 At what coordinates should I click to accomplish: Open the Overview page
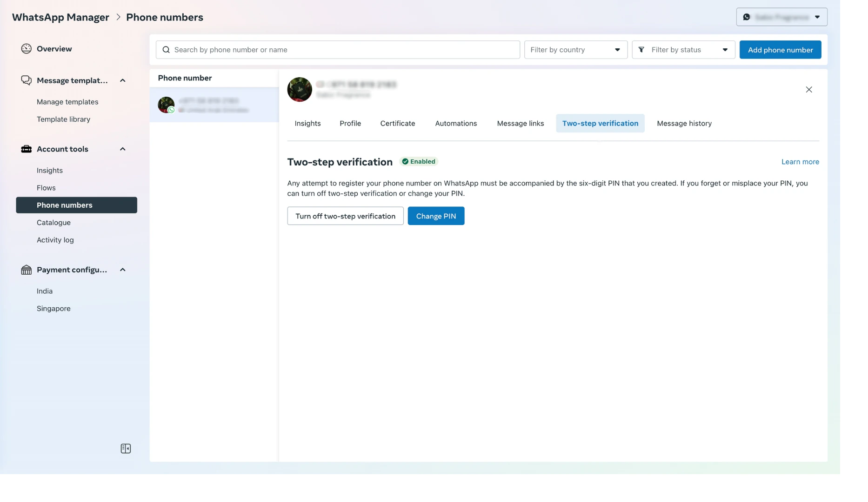(x=54, y=49)
